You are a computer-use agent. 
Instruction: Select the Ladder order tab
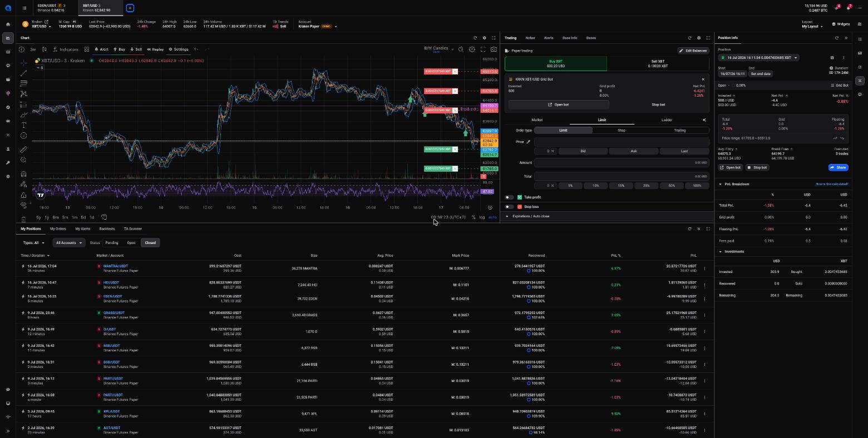[667, 120]
